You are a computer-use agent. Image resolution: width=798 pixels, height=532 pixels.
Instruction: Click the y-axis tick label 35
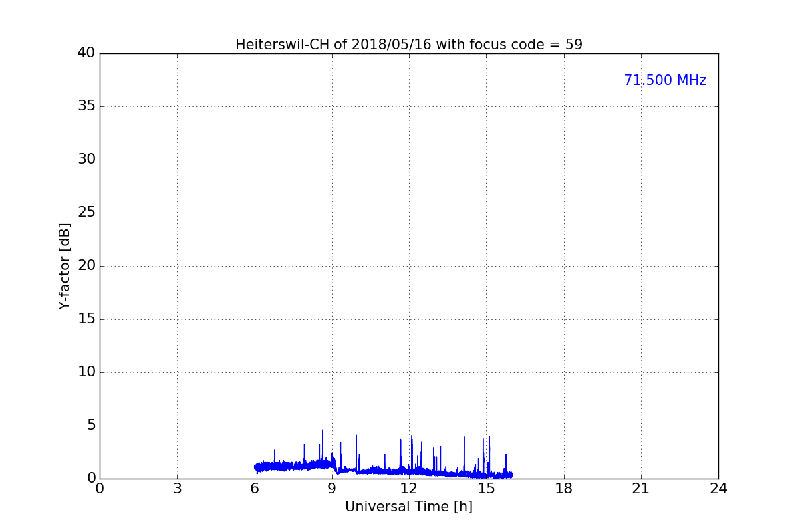point(86,106)
